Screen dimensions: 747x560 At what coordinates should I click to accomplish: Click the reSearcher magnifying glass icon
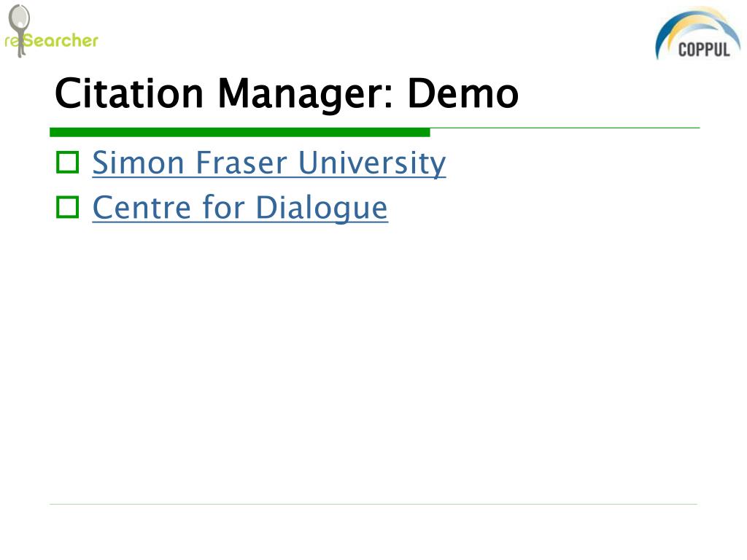click(19, 29)
